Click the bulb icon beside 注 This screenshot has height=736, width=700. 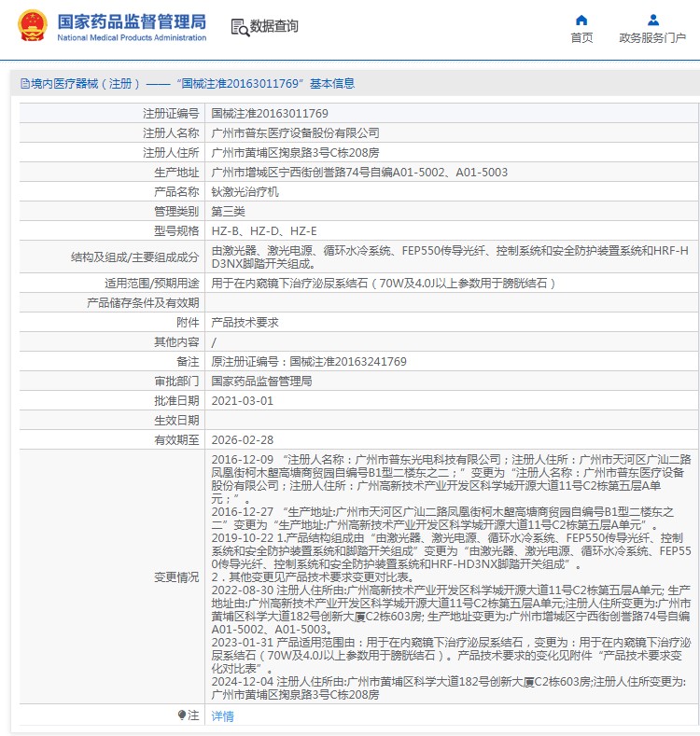click(182, 715)
